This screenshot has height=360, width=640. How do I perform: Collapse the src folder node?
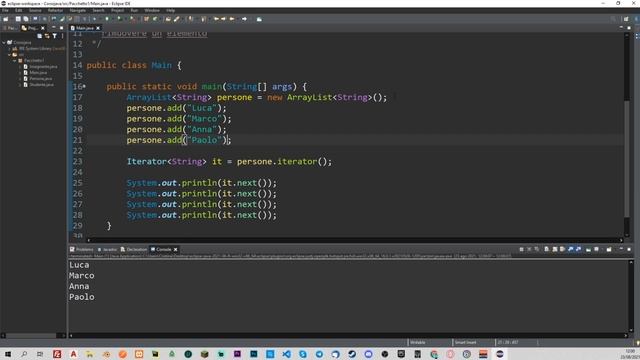point(9,54)
